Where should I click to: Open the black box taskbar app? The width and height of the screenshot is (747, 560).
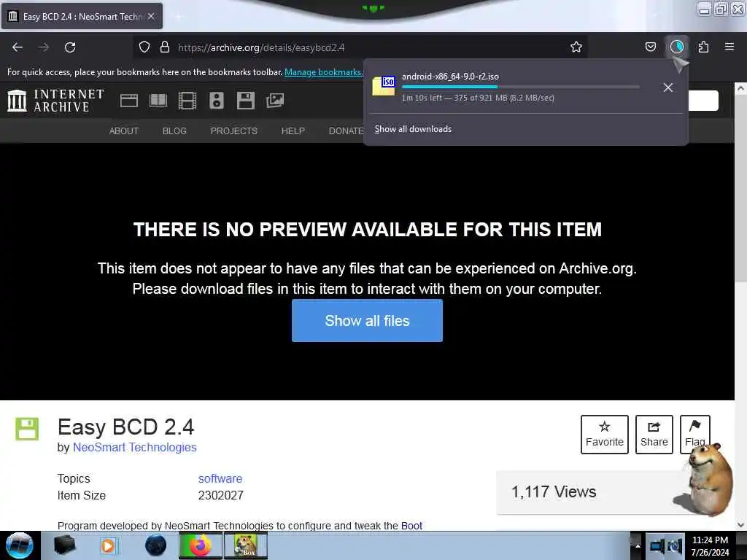64,545
